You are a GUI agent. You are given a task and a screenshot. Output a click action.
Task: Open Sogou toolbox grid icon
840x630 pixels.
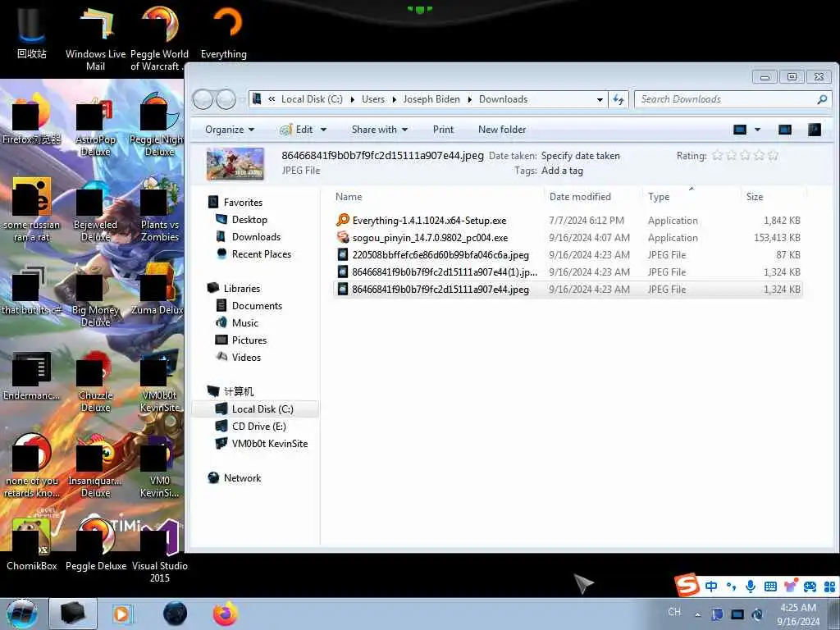pos(829,586)
